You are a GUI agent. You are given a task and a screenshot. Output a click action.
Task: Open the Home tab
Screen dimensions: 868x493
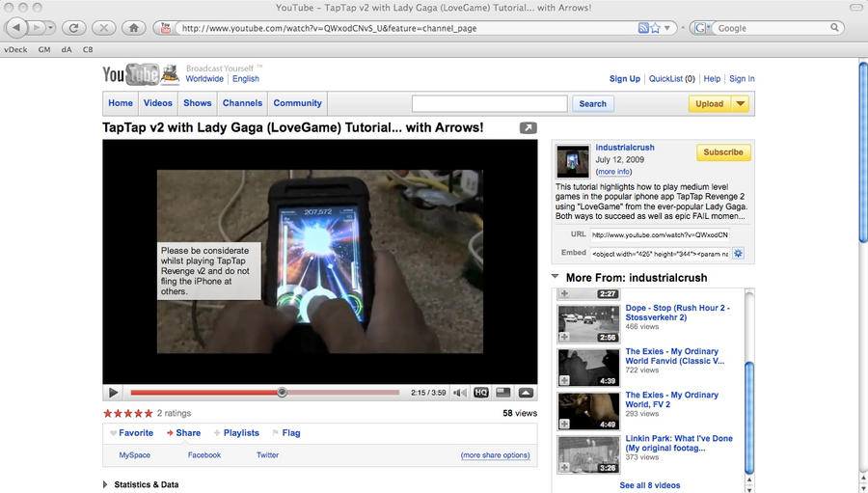point(121,103)
